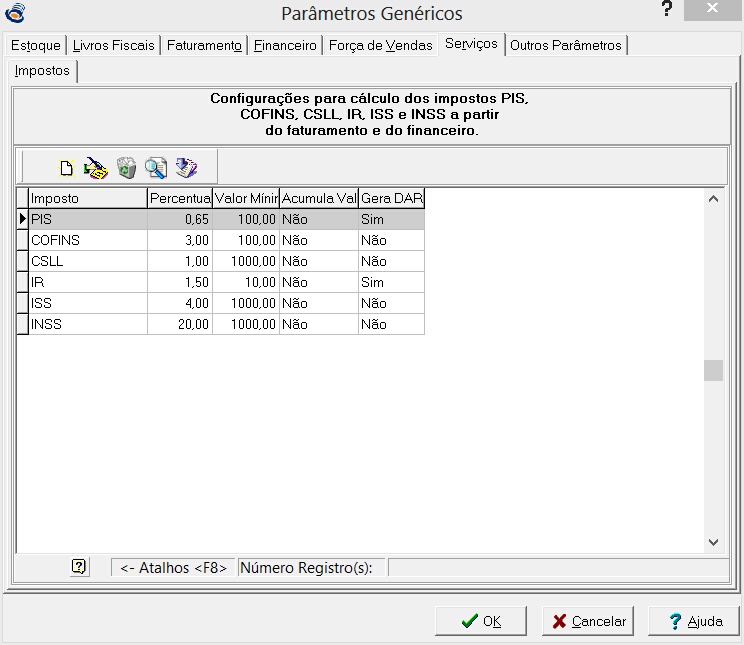Click the Atalhos <F8> shortcuts button
Screen dimensions: 744x645
tap(173, 568)
